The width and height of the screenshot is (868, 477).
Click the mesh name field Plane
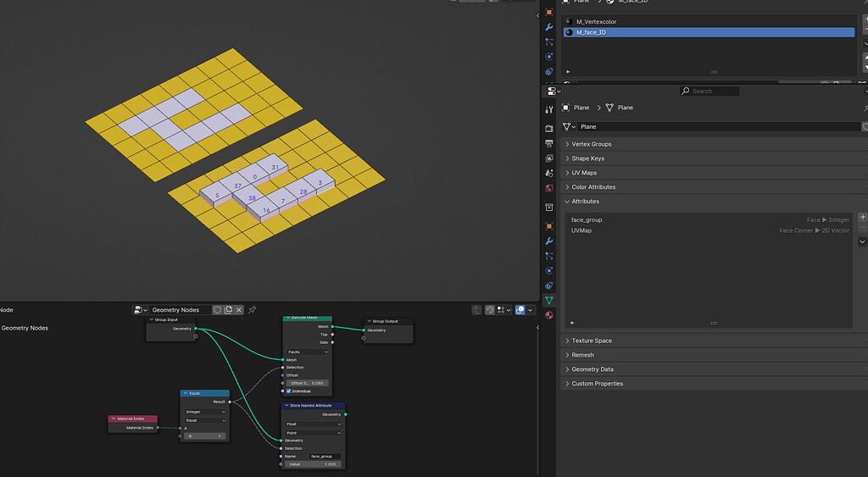(719, 127)
